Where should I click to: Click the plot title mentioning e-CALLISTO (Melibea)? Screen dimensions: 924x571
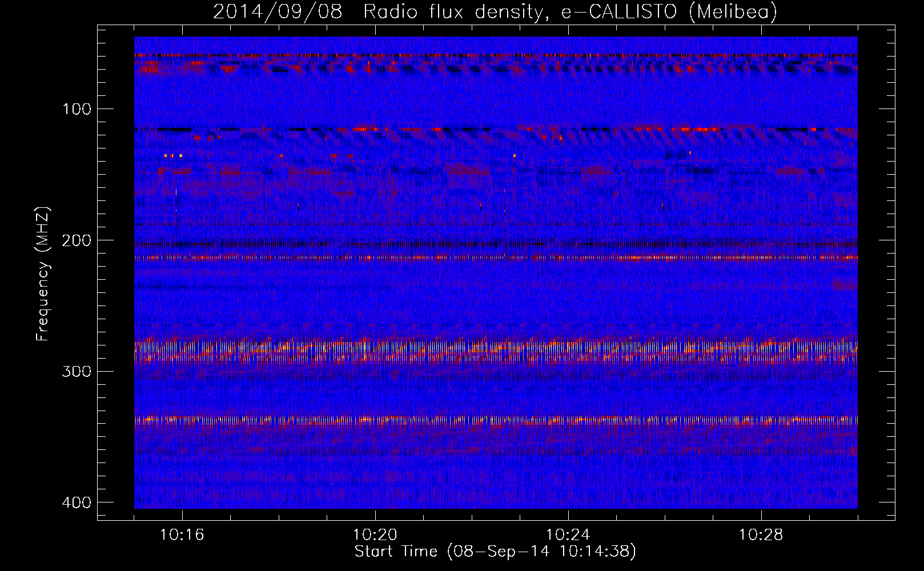coord(495,11)
